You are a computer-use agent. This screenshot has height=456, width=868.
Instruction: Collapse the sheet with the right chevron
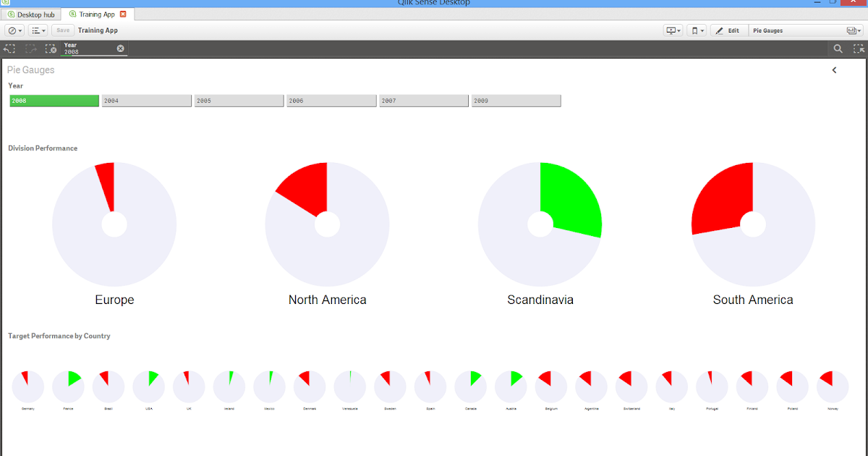tap(834, 70)
